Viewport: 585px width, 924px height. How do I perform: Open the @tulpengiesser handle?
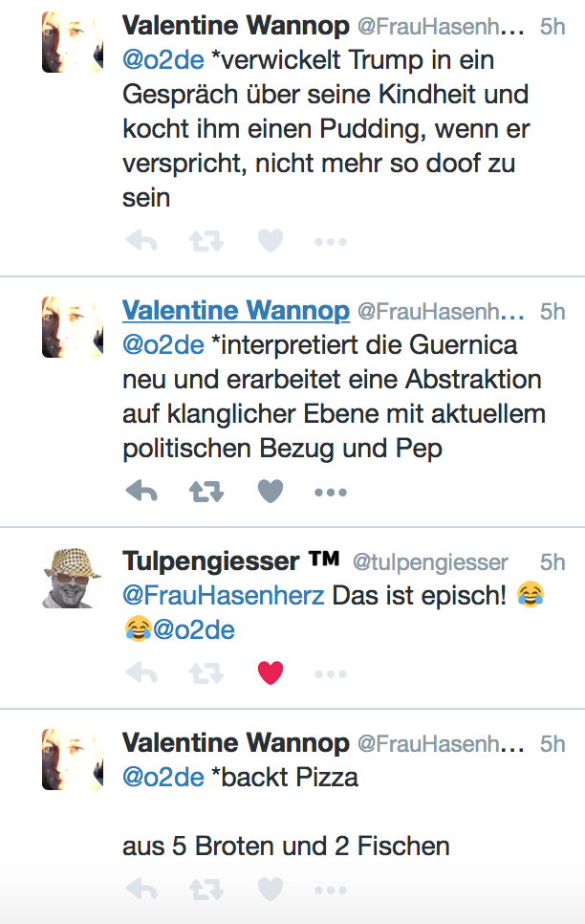tap(430, 562)
